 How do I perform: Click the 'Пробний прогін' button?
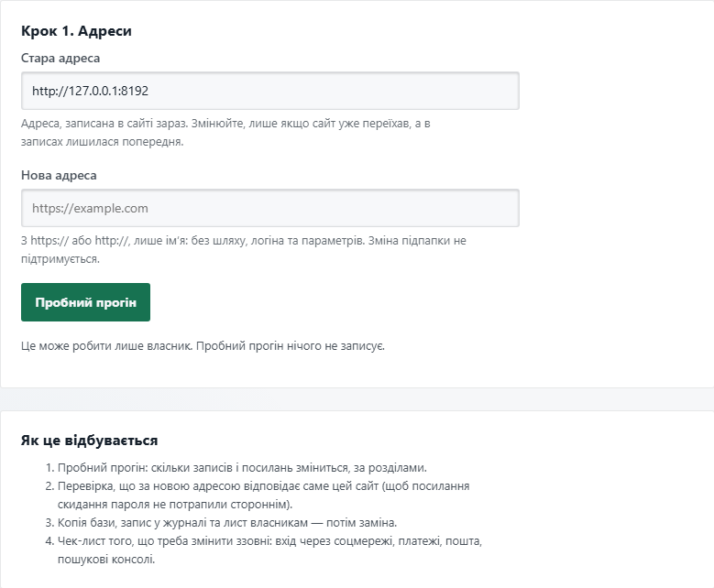[85, 302]
